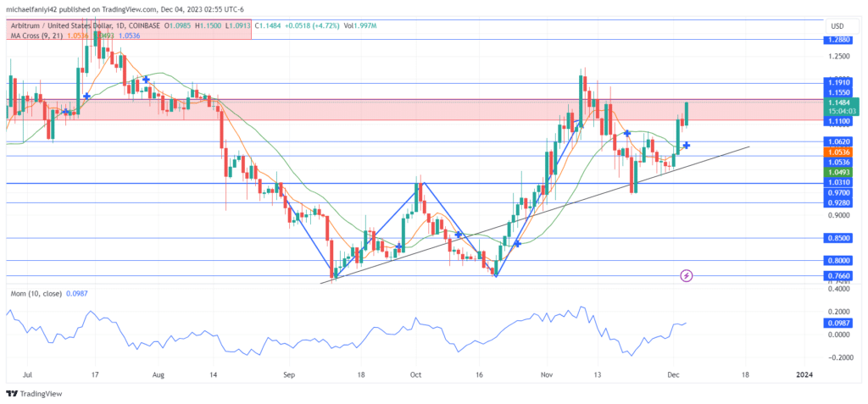Click the Nov date on time axis
The width and height of the screenshot is (868, 404).
click(547, 374)
